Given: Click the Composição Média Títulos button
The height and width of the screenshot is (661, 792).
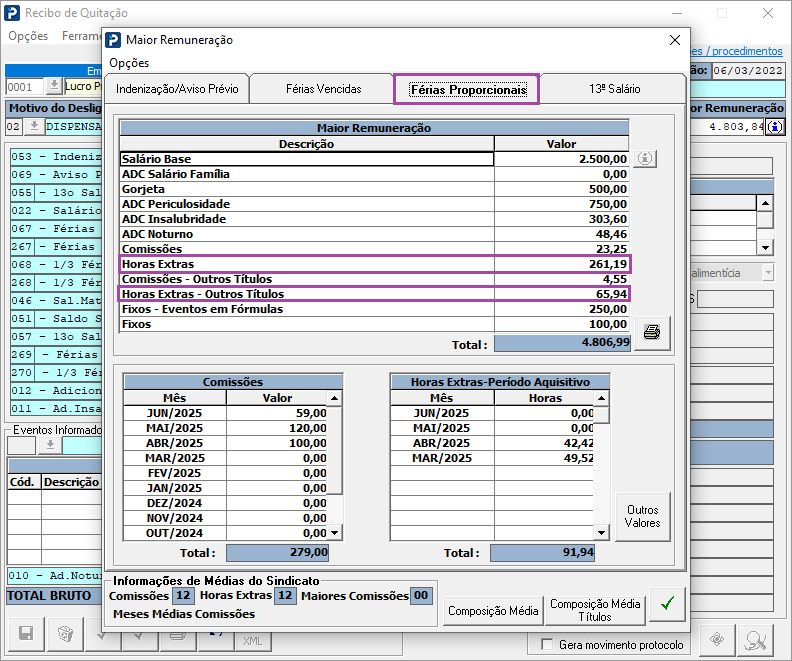Looking at the screenshot, I should pos(595,610).
